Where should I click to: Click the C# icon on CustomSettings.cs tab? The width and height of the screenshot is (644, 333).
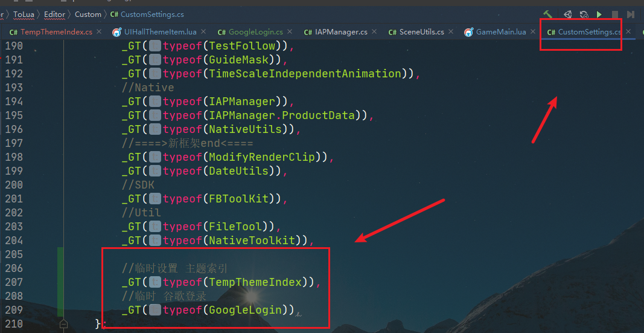click(x=551, y=32)
